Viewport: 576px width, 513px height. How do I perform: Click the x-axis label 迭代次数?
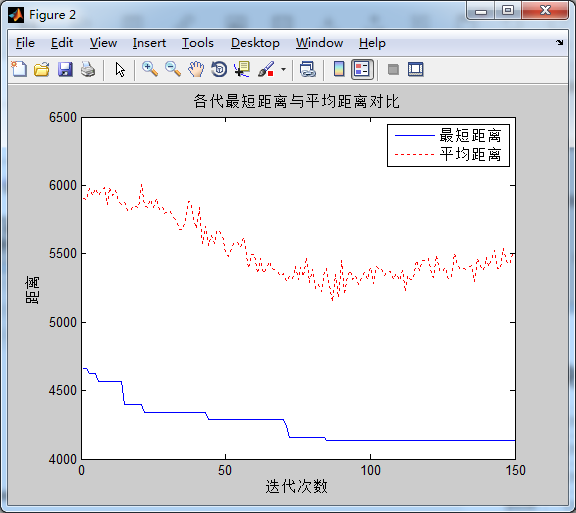point(296,486)
